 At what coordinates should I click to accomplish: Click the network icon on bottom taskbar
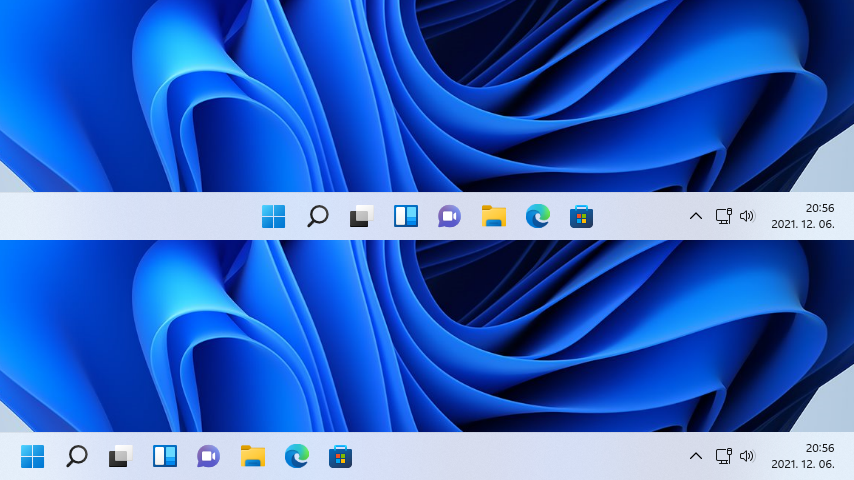(x=723, y=456)
